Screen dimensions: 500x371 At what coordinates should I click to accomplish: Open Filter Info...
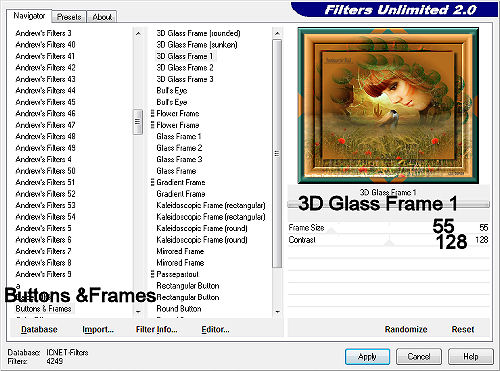[x=156, y=329]
